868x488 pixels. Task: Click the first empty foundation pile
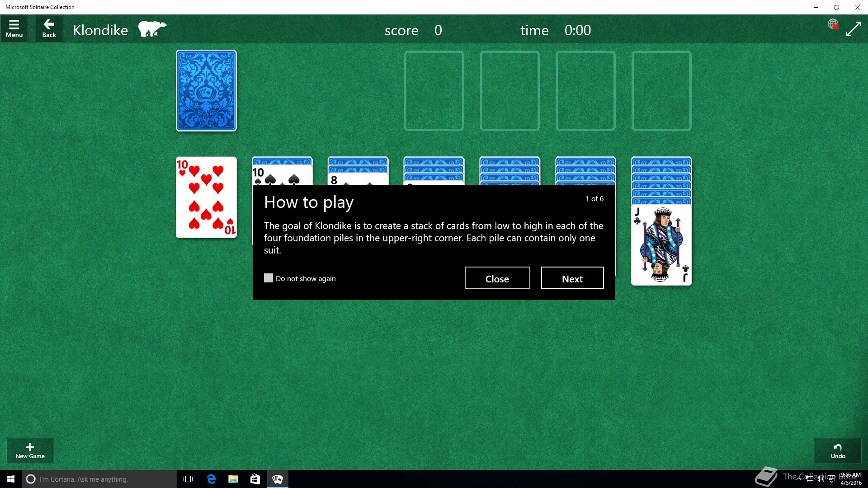click(x=434, y=91)
